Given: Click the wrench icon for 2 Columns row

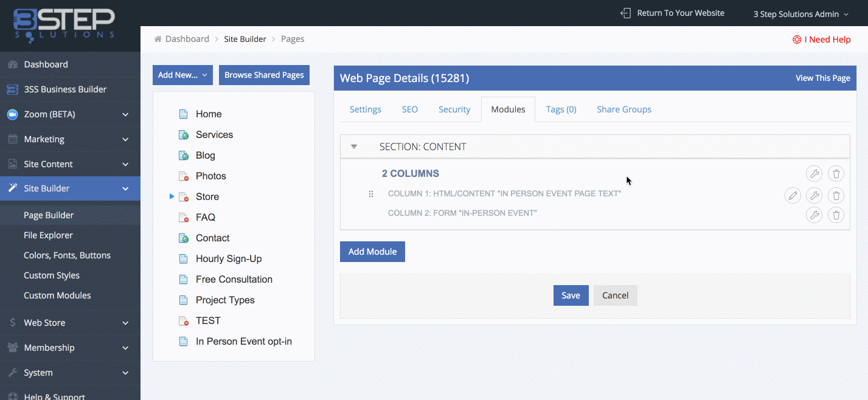Looking at the screenshot, I should [814, 174].
